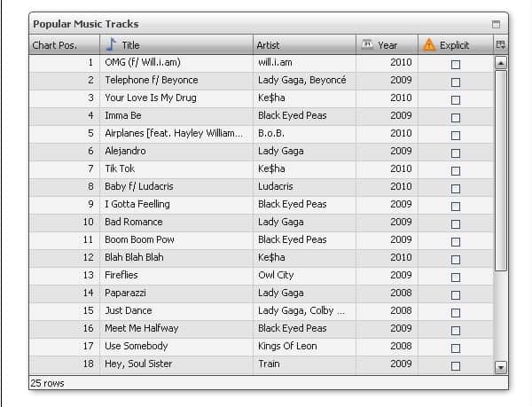Open the column chooser icon at table corner
Image resolution: width=532 pixels, height=407 pixels.
coord(500,44)
